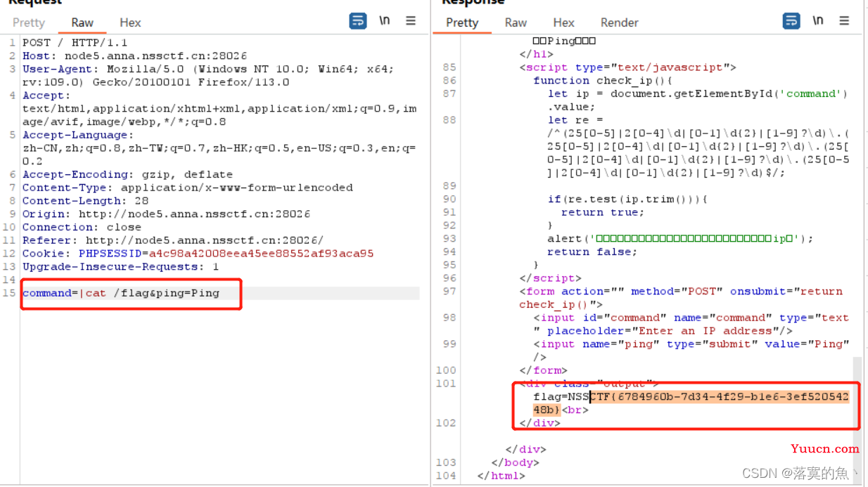Click the '</html>' closing tag line
The height and width of the screenshot is (487, 868).
tap(501, 476)
